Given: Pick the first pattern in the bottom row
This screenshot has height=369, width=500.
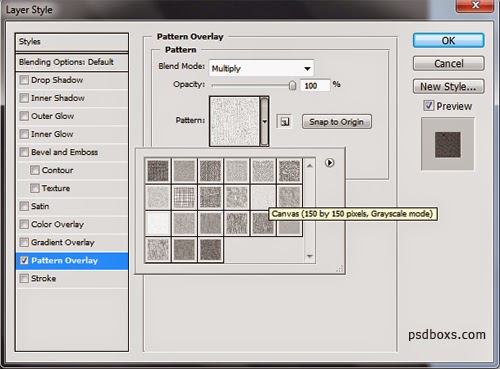Looking at the screenshot, I should click(158, 250).
